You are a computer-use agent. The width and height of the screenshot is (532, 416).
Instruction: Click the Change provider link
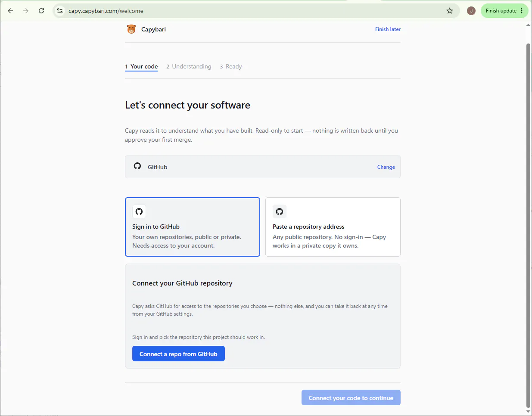386,167
